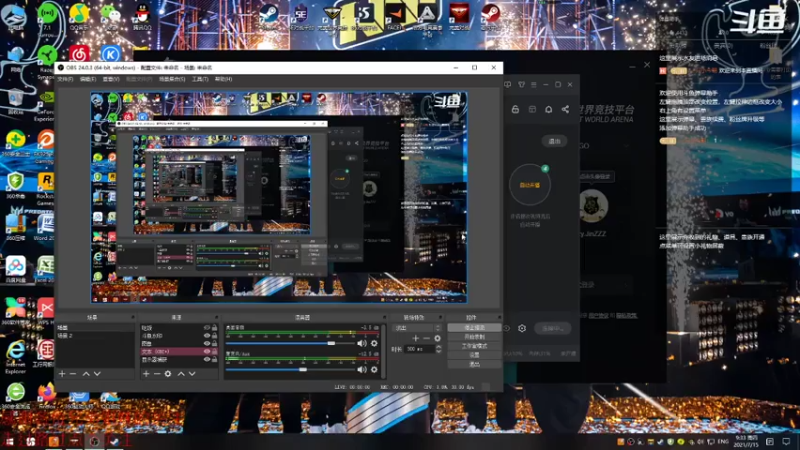Click 工作室模式 studio mode button

(474, 346)
